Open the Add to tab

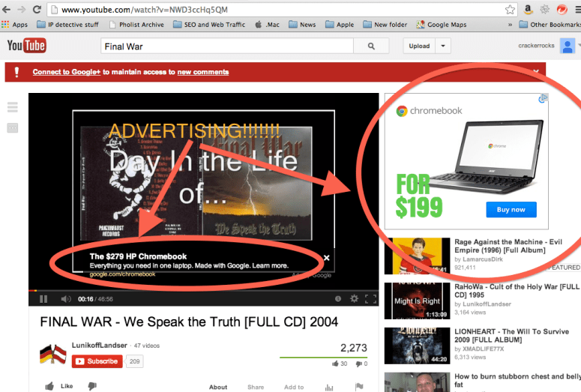[294, 387]
